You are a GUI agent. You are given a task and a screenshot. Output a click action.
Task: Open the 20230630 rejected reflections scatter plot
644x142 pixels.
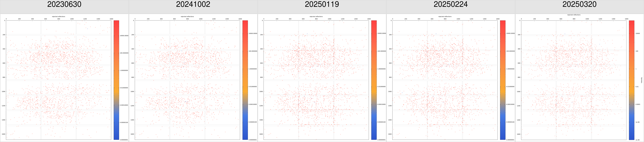(59, 80)
